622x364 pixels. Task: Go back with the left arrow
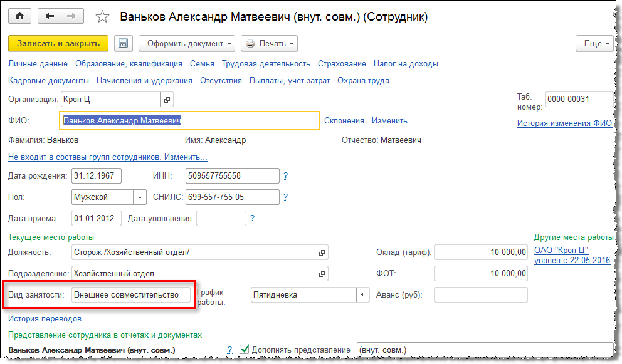click(x=50, y=16)
